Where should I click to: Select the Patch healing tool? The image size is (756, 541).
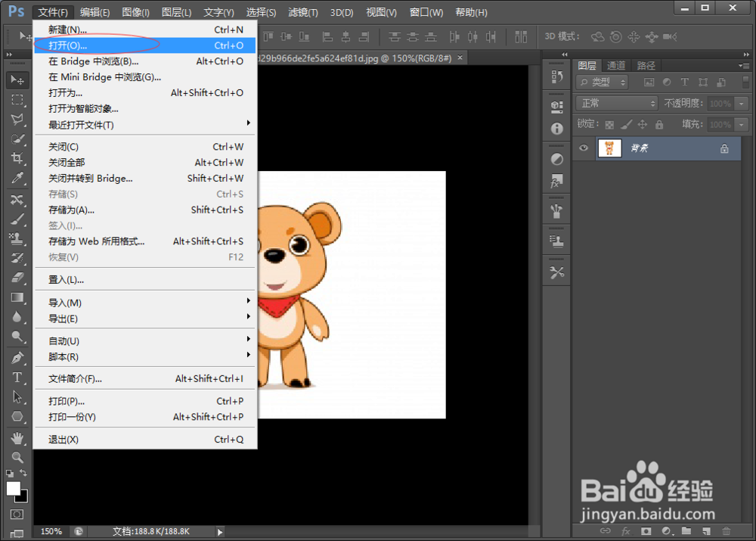point(17,200)
